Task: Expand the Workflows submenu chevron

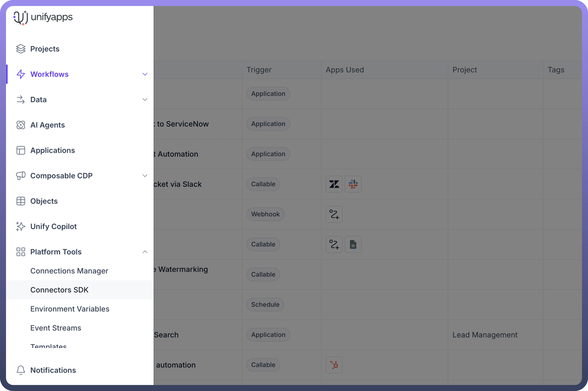Action: pos(145,74)
